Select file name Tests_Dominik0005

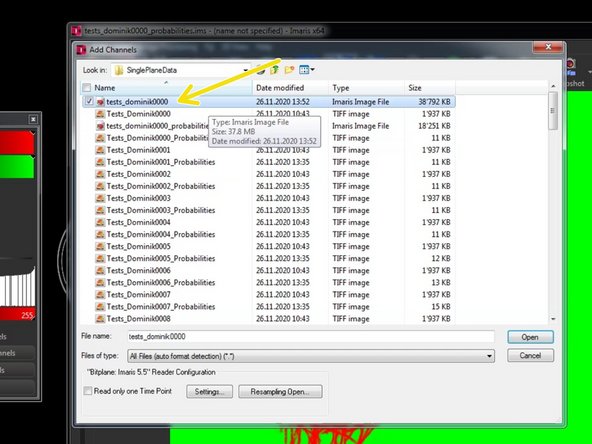point(139,247)
